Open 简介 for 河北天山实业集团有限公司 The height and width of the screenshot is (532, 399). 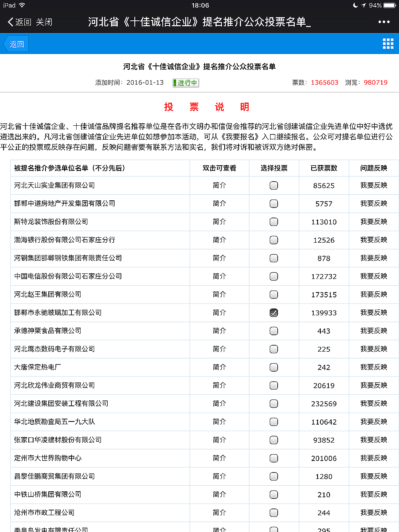[219, 185]
